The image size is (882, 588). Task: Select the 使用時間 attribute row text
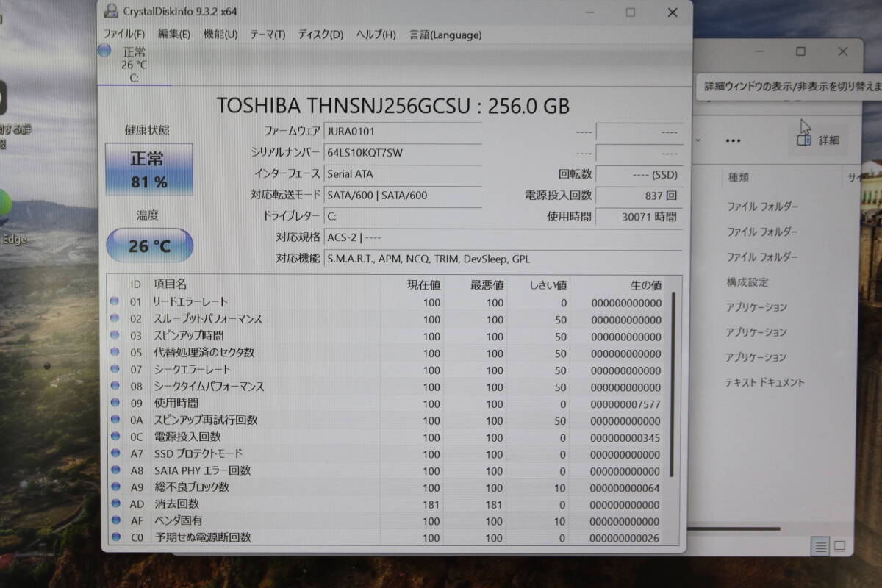175,403
